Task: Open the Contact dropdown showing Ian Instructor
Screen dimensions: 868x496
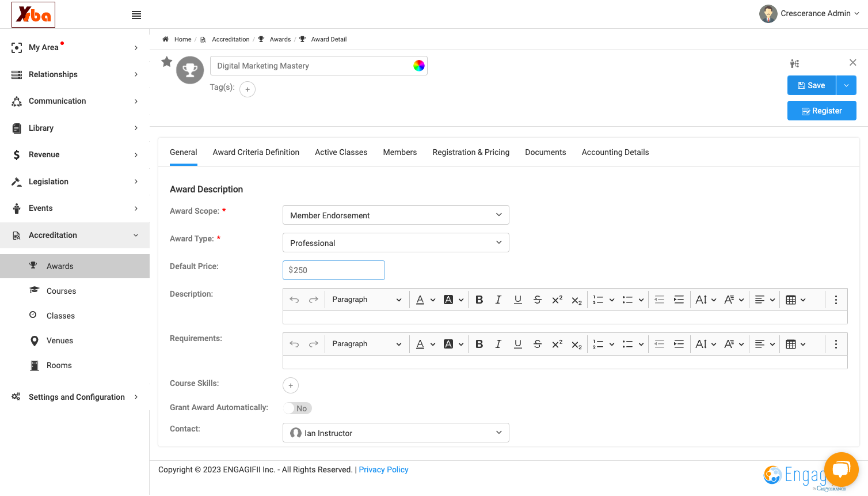Action: [396, 433]
